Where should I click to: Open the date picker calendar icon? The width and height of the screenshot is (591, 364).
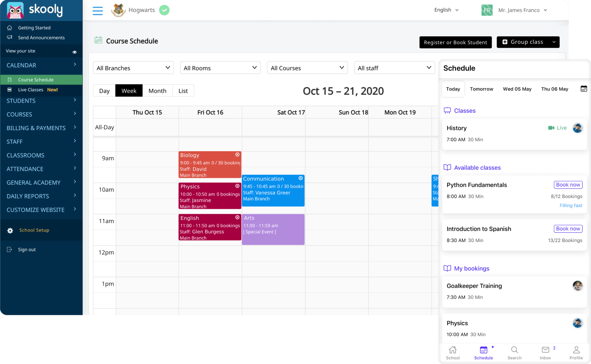pos(584,89)
